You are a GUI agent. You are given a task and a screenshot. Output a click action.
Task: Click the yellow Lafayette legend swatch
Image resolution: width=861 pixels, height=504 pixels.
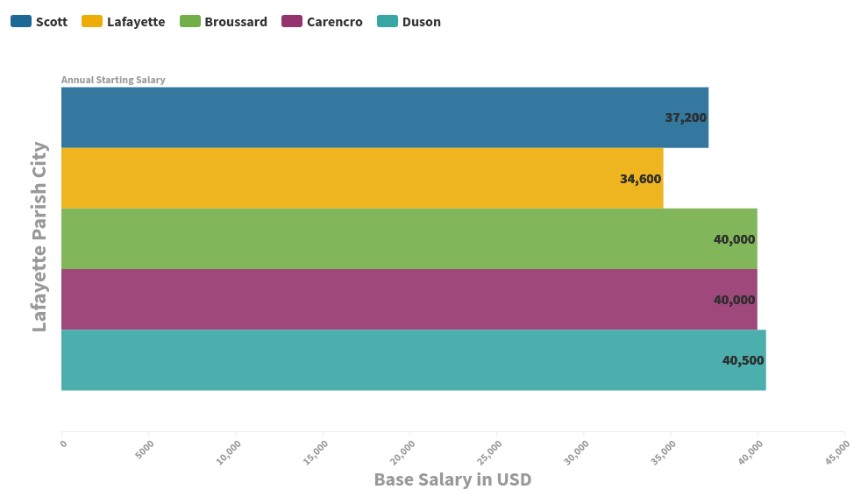(92, 22)
